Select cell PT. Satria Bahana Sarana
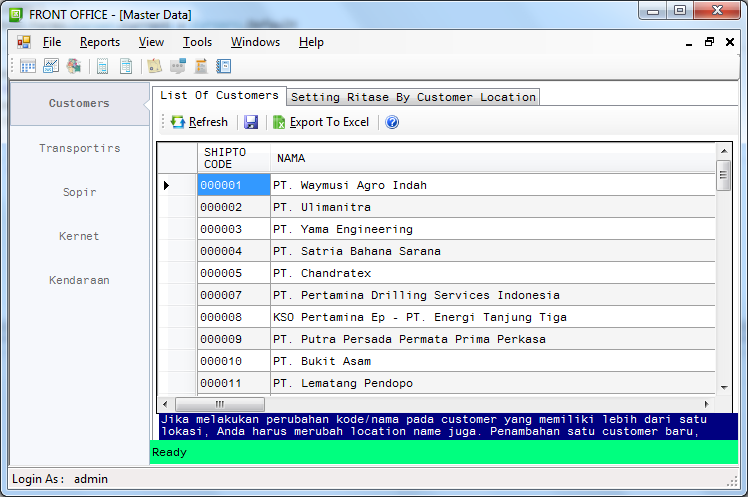 pyautogui.click(x=493, y=251)
